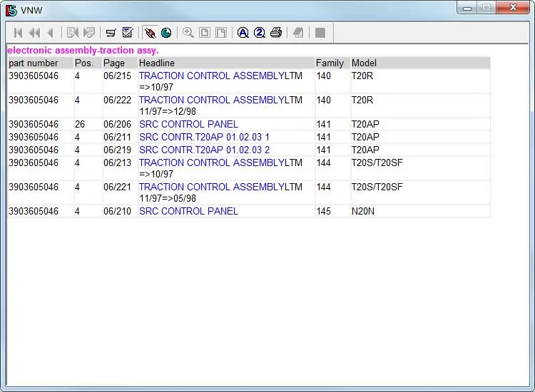Open the checklist notepad icon
Image resolution: width=535 pixels, height=392 pixels.
pyautogui.click(x=127, y=33)
